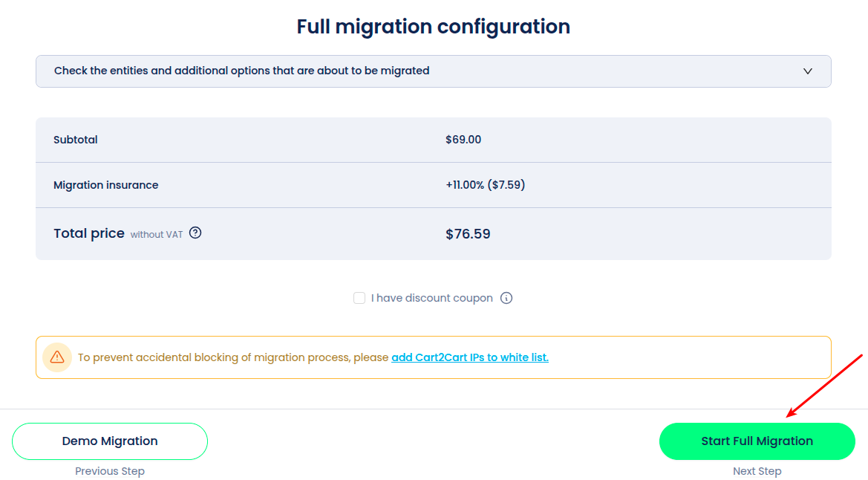The image size is (868, 480).
Task: Click the "Check the entities and additional options" header text
Action: (x=241, y=71)
